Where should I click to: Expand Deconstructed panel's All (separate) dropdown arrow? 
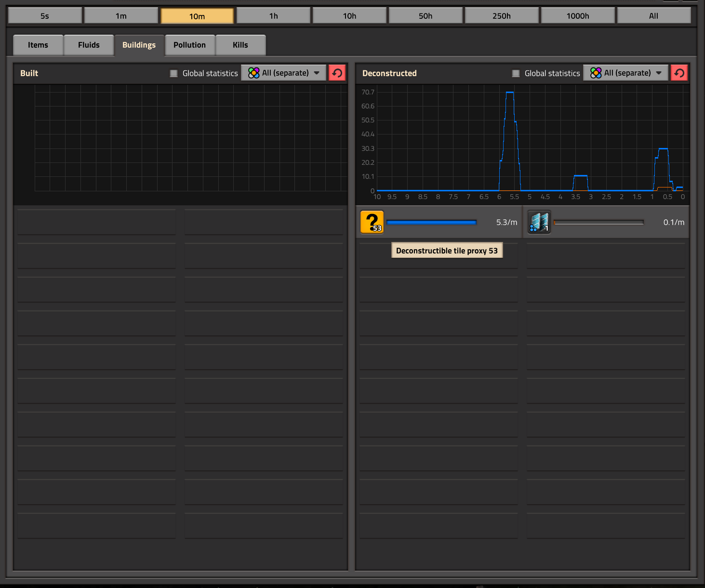point(659,73)
